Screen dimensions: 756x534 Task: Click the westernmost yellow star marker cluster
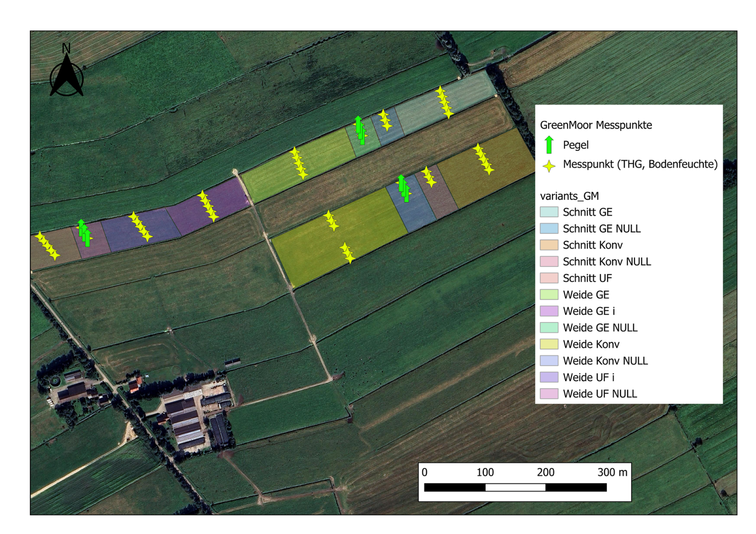[47, 245]
